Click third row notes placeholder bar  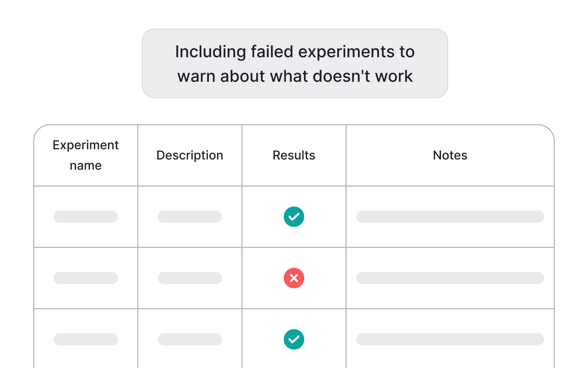click(x=450, y=339)
